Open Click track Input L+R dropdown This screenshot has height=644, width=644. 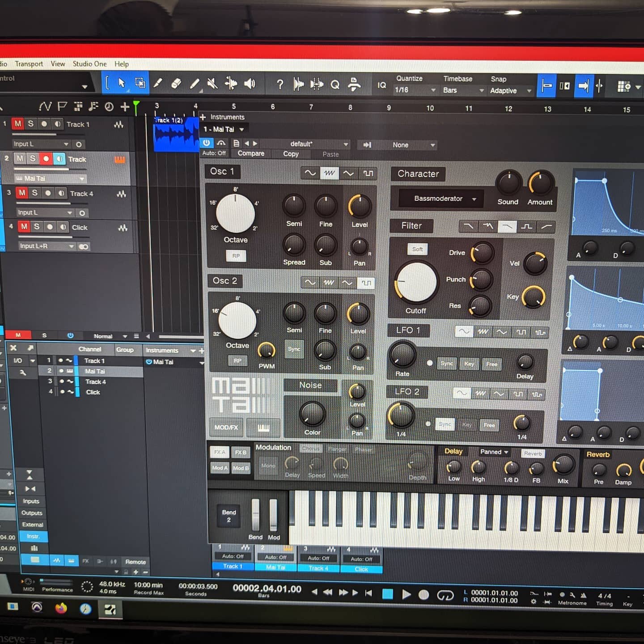click(x=47, y=246)
